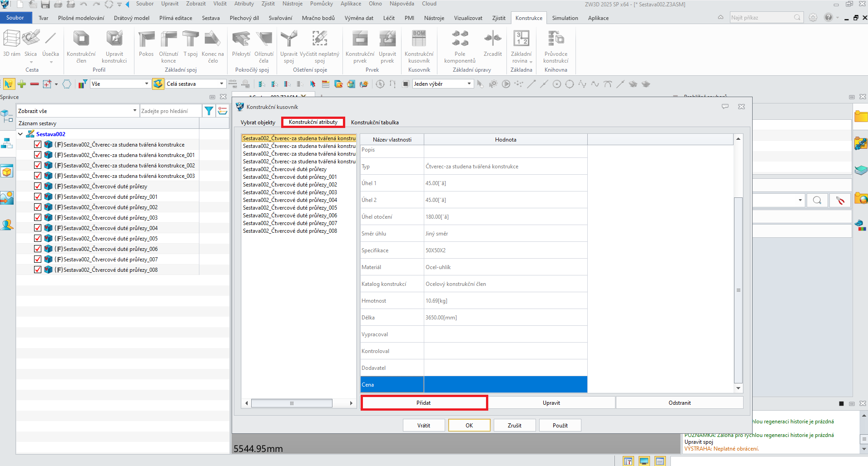868x466 pixels.
Task: Activate the Zrcadlit mirror tool
Action: click(x=493, y=44)
